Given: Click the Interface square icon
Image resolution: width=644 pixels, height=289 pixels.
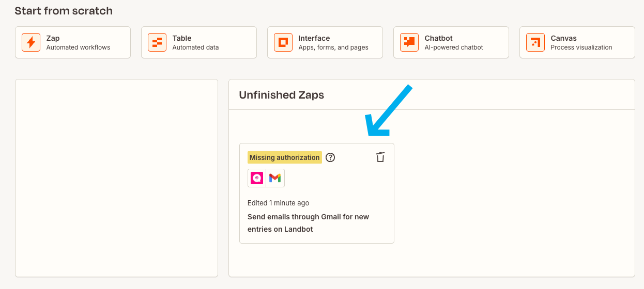Looking at the screenshot, I should tap(283, 42).
